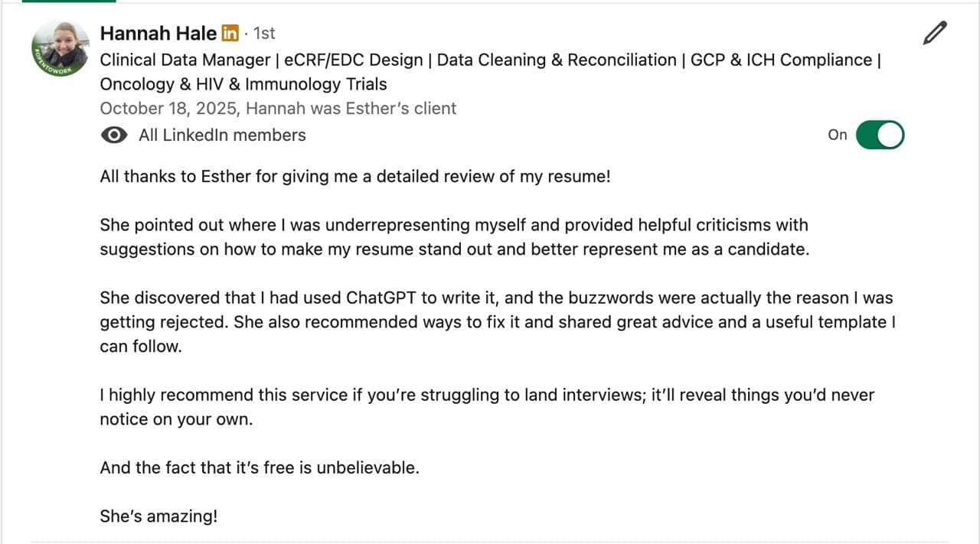Screen dimensions: 980x544
Task: Click the "Clinical Data Manager" headline line
Action: (x=490, y=60)
